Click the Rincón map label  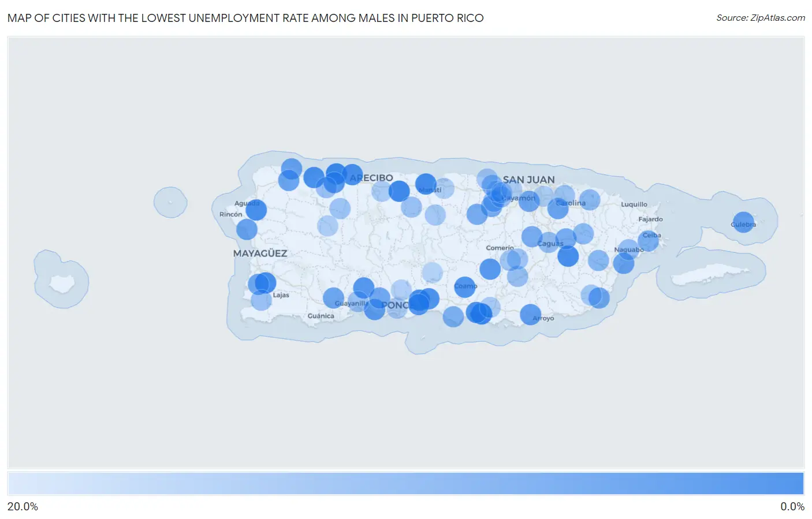(230, 214)
